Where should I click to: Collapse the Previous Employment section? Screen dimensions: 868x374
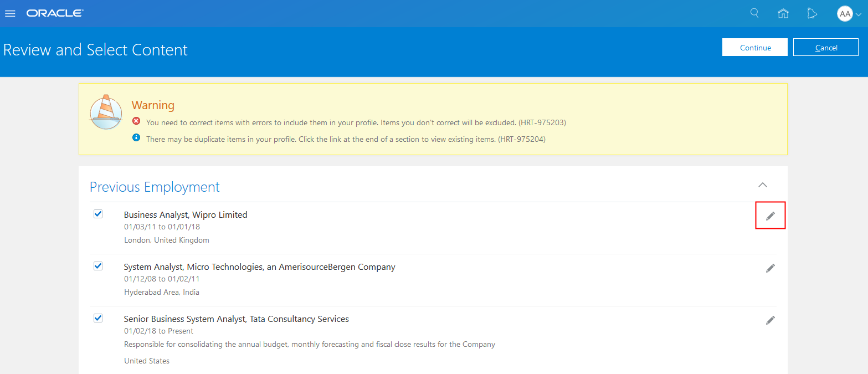coord(763,185)
